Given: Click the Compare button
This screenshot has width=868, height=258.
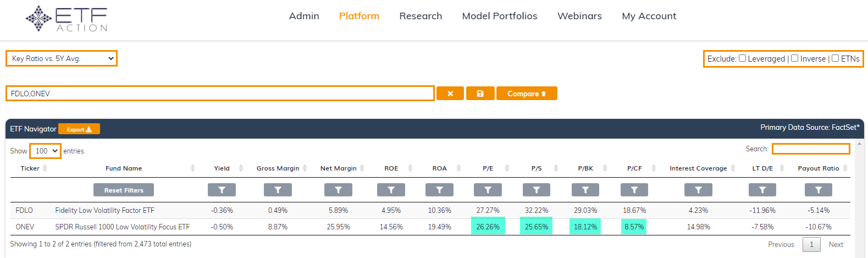Looking at the screenshot, I should (x=527, y=94).
